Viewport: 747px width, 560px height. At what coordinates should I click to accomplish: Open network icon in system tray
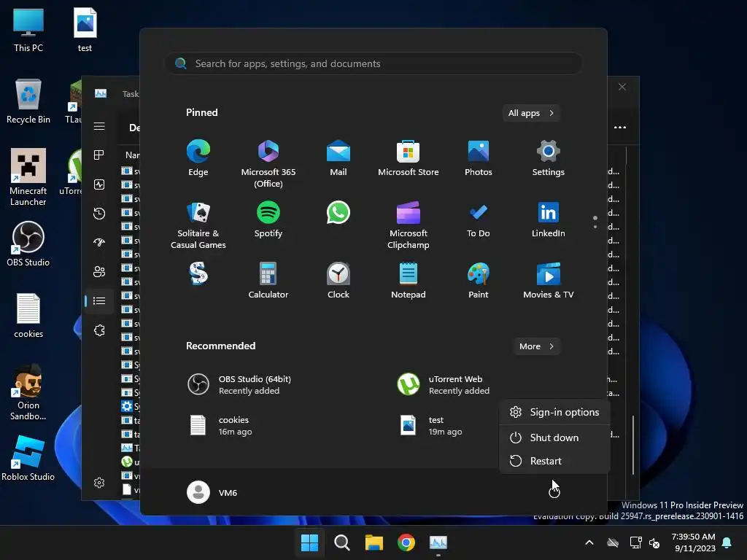(x=635, y=542)
